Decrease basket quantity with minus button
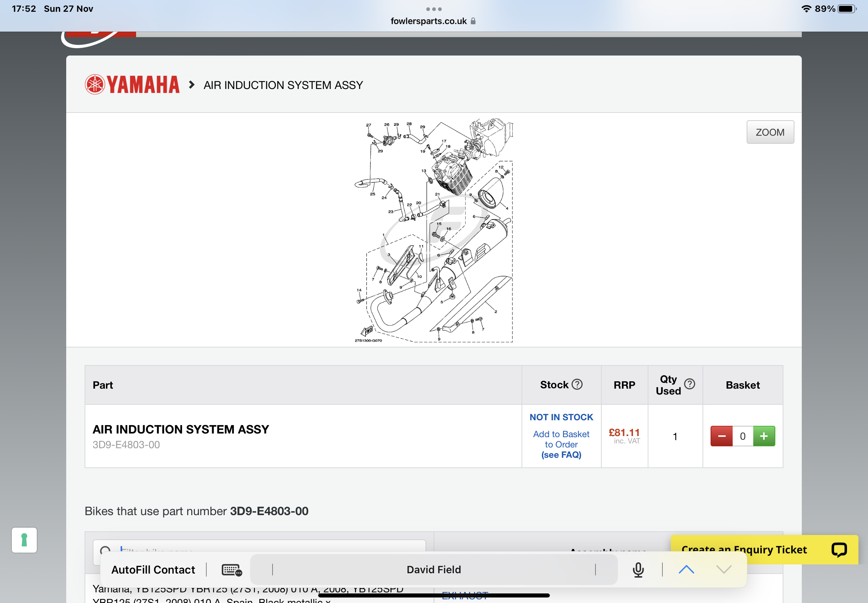Screen dimensions: 868x603 pos(721,436)
